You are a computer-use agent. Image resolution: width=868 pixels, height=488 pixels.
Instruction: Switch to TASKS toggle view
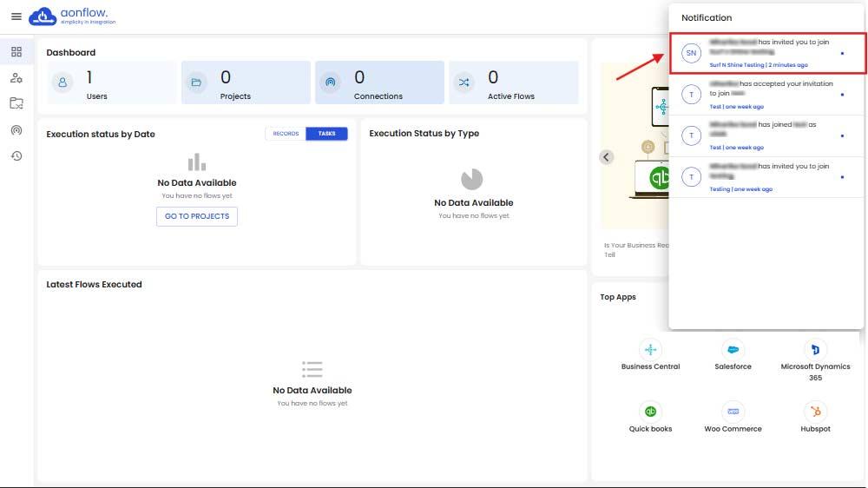pos(326,134)
